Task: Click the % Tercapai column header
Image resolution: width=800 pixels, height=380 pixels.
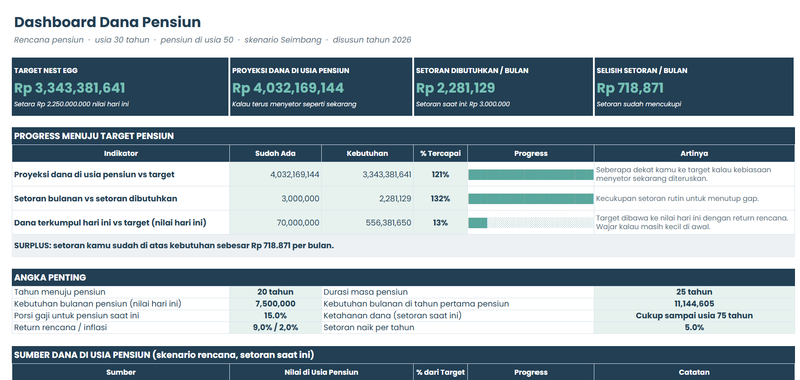Action: click(440, 154)
